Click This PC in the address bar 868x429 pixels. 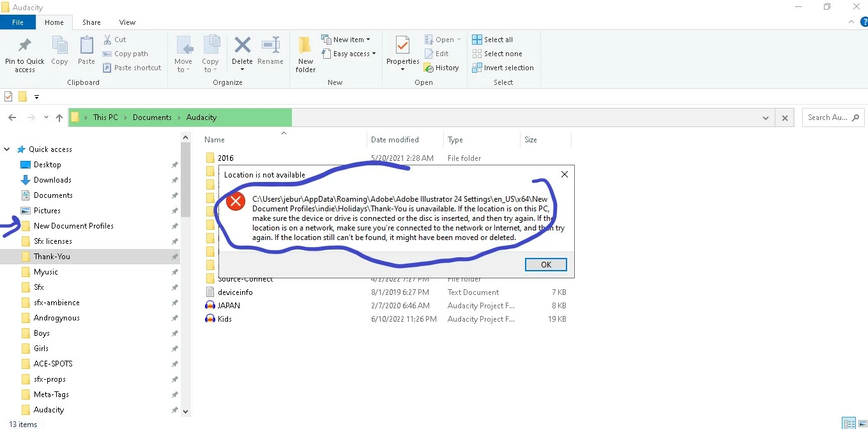point(105,117)
